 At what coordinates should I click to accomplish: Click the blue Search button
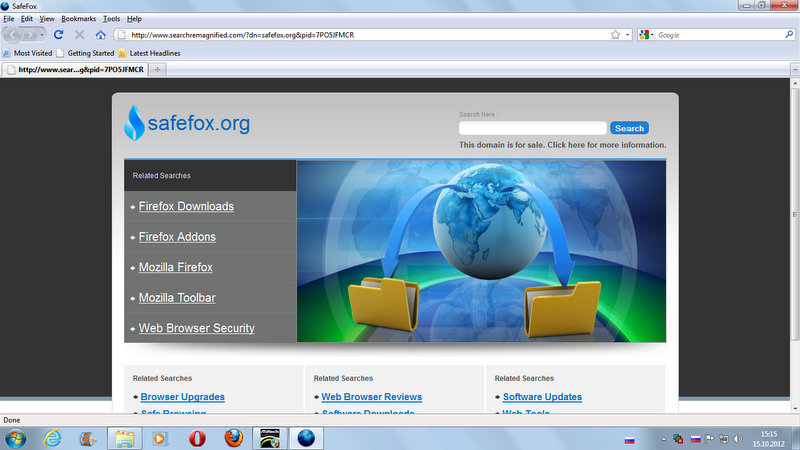coord(629,128)
